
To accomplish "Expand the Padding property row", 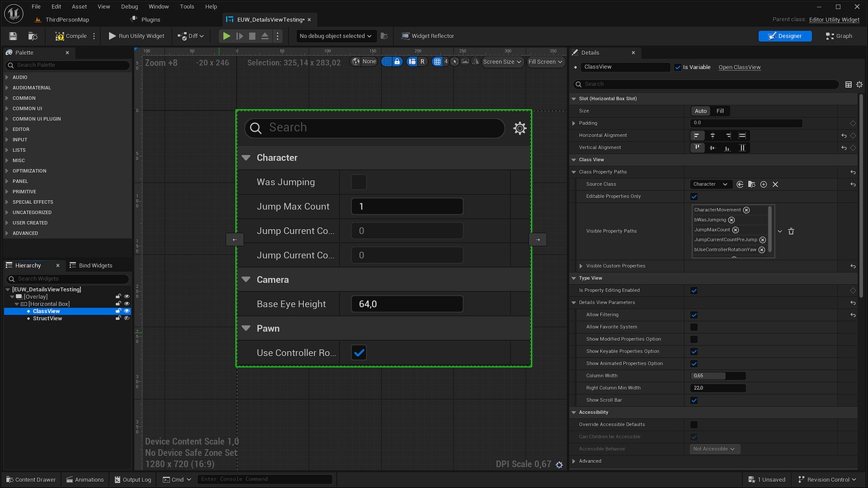I will tap(574, 123).
